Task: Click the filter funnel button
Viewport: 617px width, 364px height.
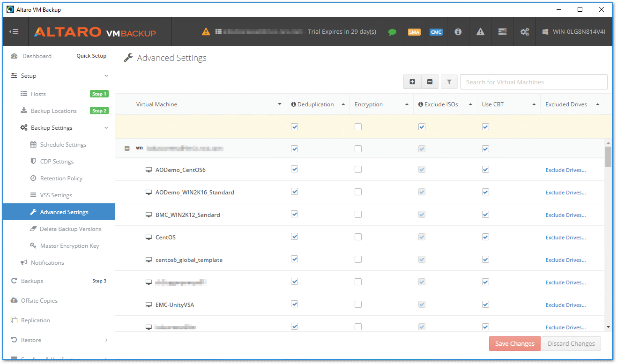Action: (449, 82)
